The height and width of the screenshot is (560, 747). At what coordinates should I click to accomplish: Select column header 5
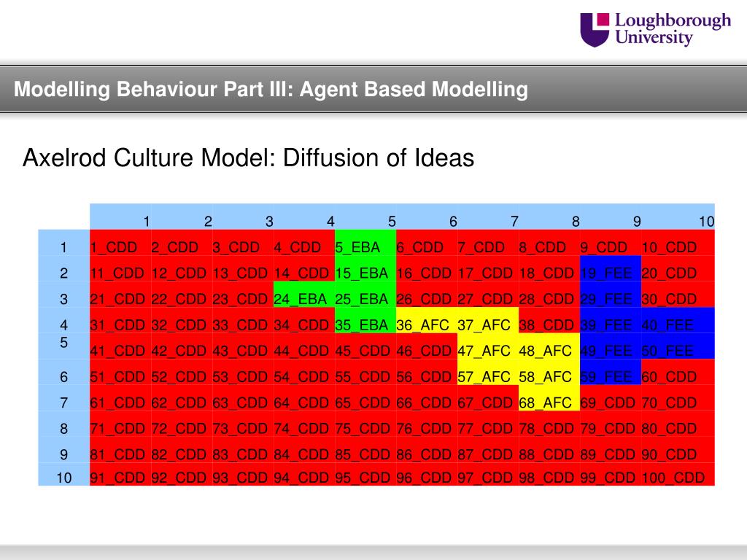[x=365, y=217]
